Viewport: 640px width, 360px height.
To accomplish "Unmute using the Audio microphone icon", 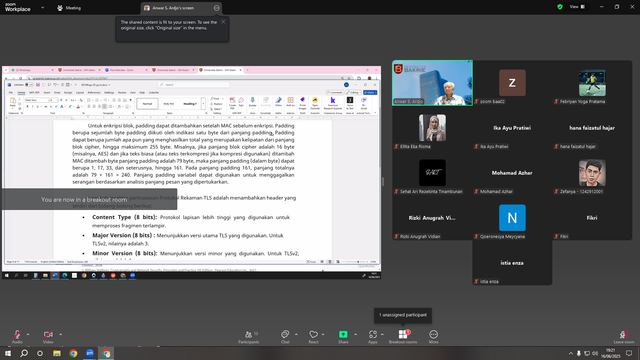I will [17, 334].
